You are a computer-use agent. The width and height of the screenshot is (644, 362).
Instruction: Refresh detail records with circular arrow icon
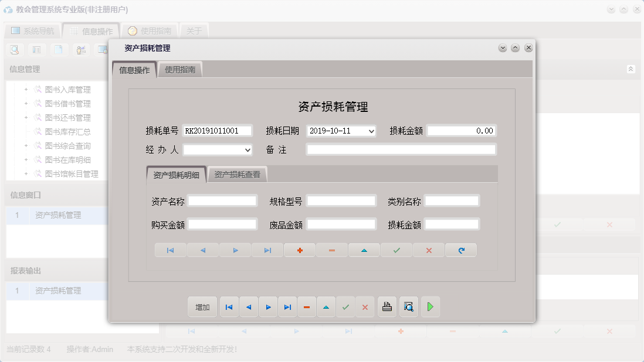pos(461,250)
